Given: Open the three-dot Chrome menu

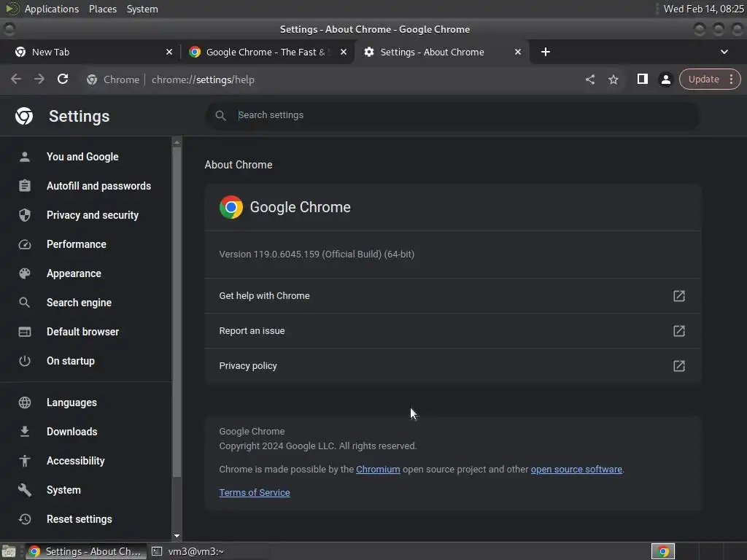Looking at the screenshot, I should [731, 79].
